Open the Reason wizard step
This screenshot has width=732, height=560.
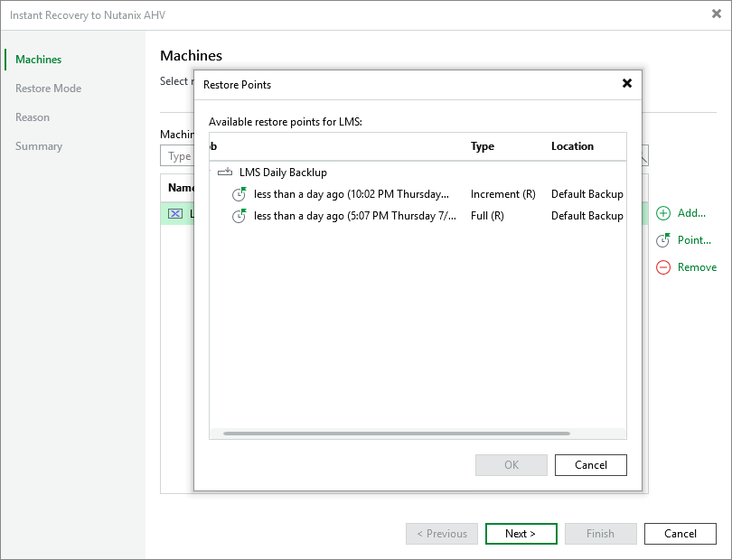[33, 117]
